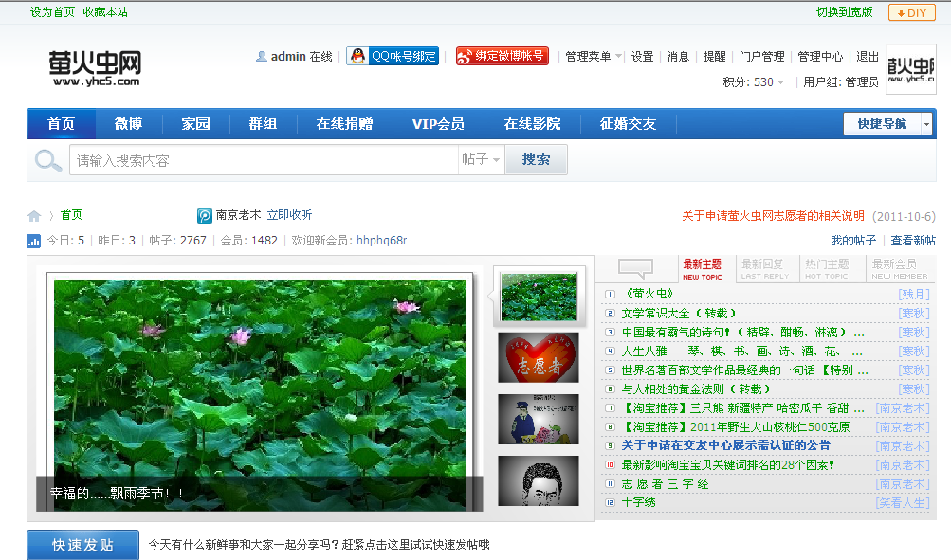Screen dimensions: 951x560
Task: Go to the 首页 navigation tab
Action: tap(62, 123)
